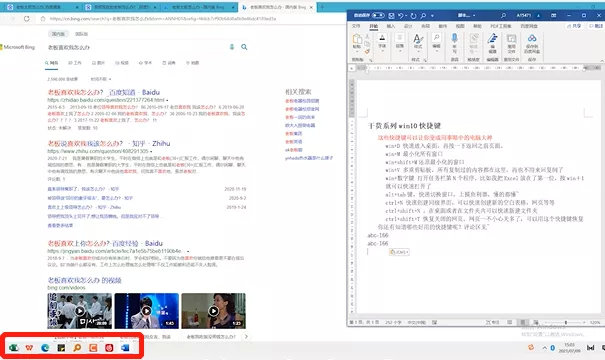
Task: Open the 百度经验 - Baidu result link
Action: (x=105, y=243)
